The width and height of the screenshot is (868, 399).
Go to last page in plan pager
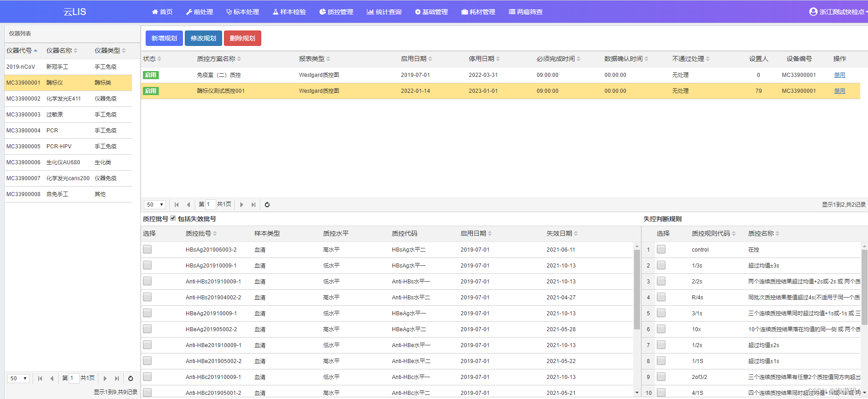click(254, 205)
